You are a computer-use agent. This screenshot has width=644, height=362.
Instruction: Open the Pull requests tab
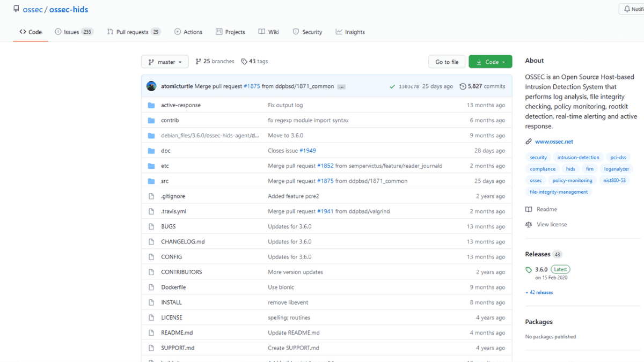click(x=134, y=32)
